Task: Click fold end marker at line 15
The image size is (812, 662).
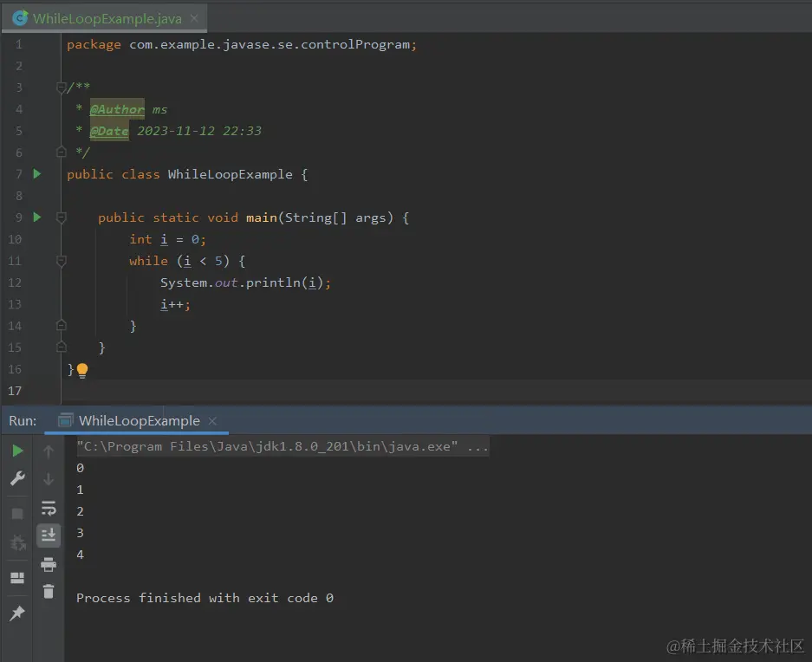Action: (62, 347)
